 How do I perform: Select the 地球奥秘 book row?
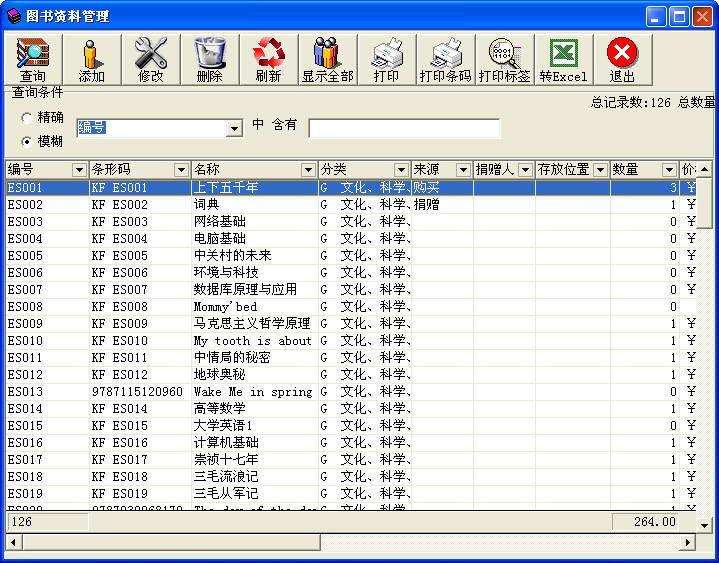[351, 375]
